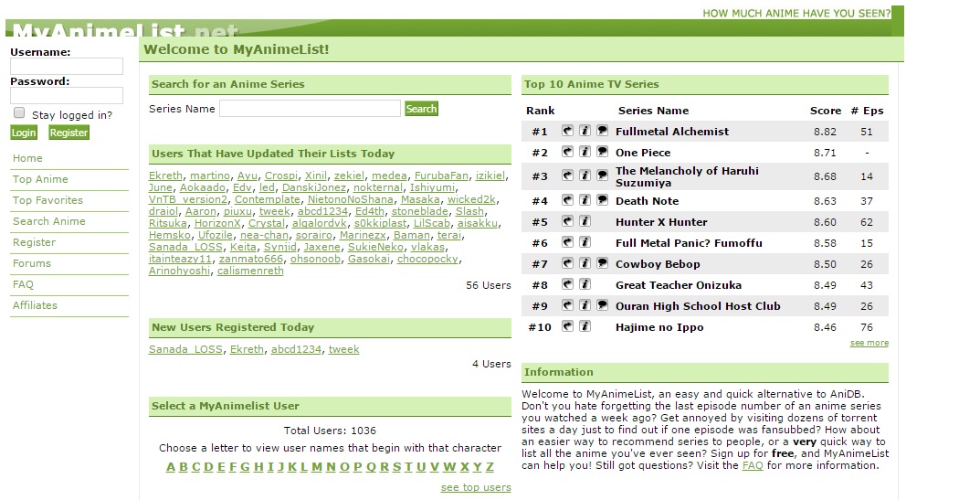The width and height of the screenshot is (980, 500).
Task: Open user FurubaFan's profile link
Action: [x=441, y=176]
